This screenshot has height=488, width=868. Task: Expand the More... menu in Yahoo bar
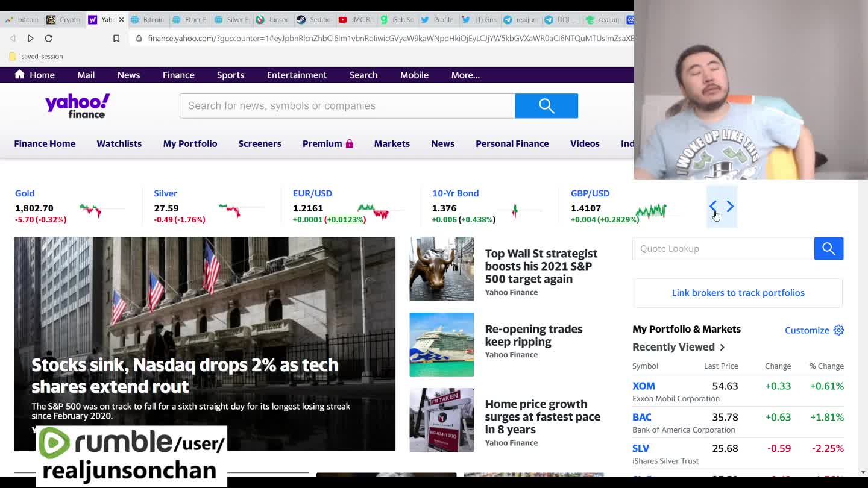[x=465, y=75]
